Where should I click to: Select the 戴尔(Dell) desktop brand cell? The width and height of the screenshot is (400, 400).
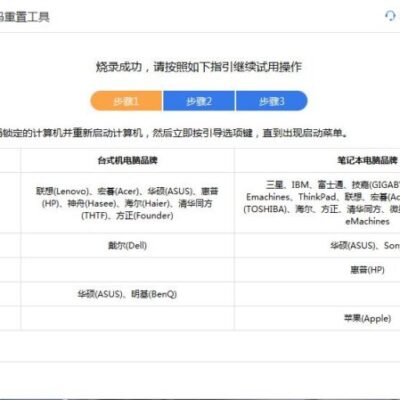click(127, 246)
